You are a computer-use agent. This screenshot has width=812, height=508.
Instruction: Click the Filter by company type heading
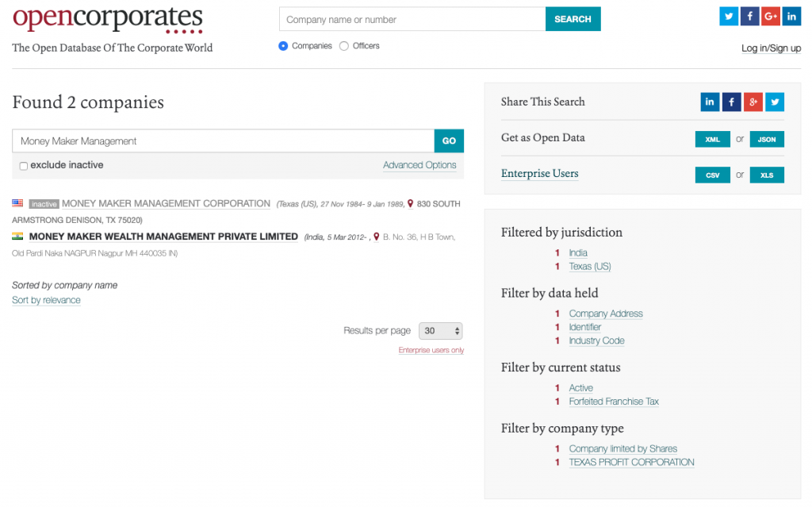[x=562, y=428]
